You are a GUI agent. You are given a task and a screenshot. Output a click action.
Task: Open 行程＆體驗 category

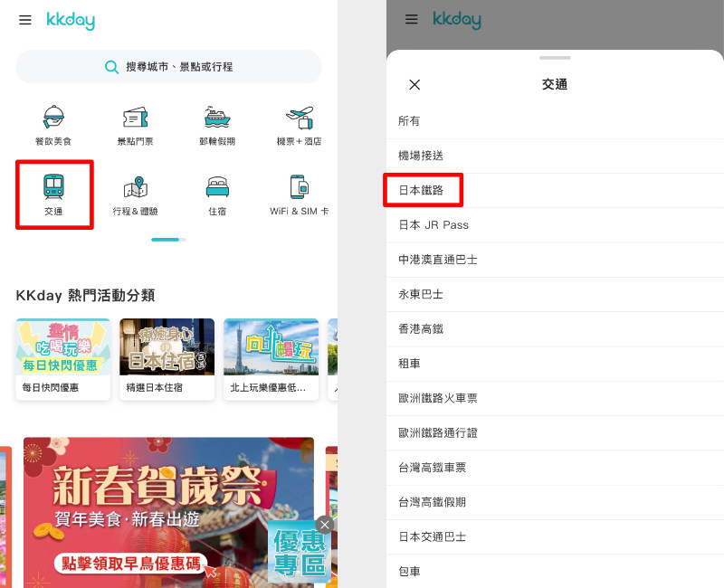[135, 195]
